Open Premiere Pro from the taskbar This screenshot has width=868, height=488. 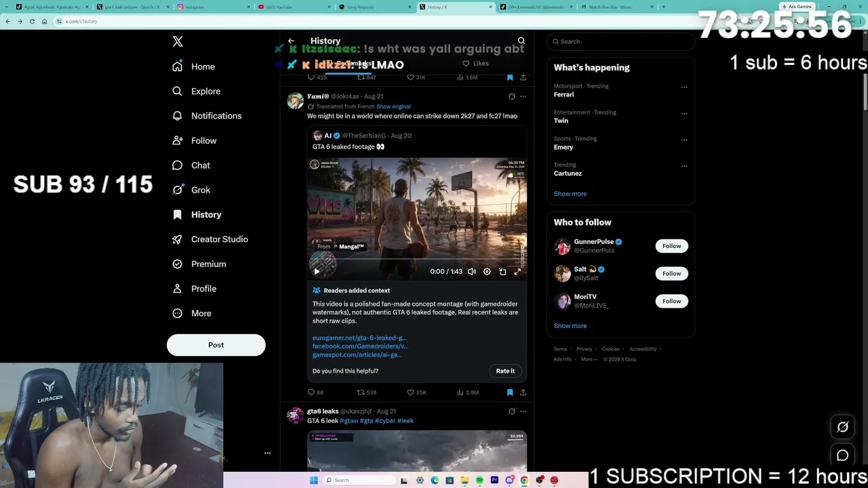tap(494, 481)
